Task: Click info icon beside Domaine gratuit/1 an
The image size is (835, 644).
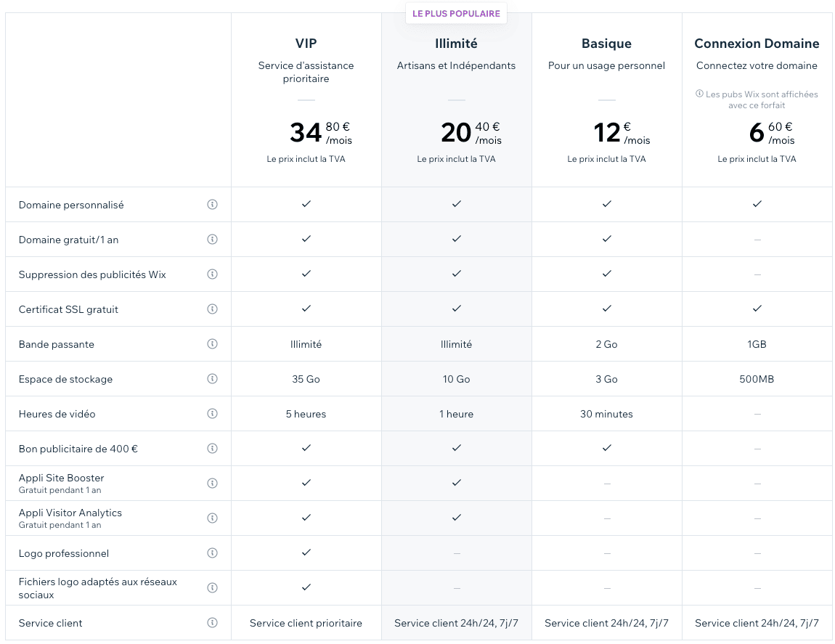Action: (212, 240)
